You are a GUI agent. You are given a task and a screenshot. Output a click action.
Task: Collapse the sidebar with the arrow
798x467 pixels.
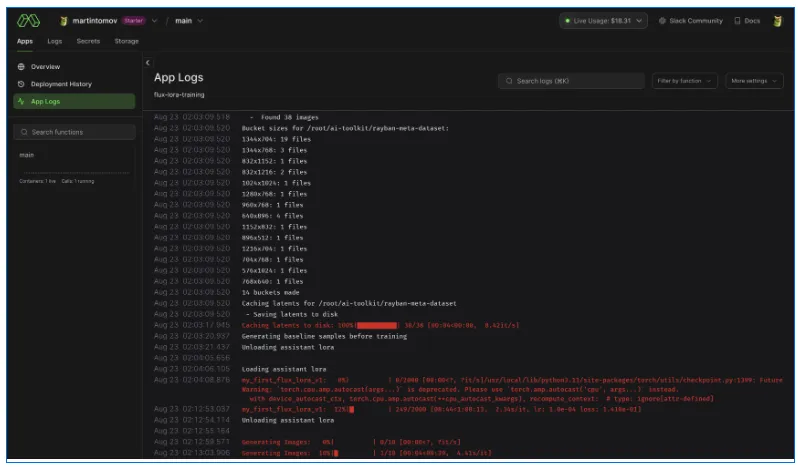coord(148,63)
